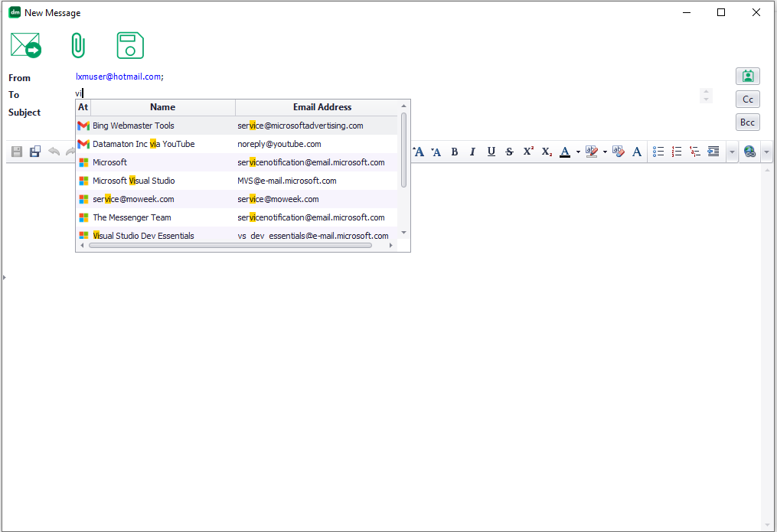Click the suggestion list vertical scrollbar thumb
This screenshot has width=777, height=532.
(404, 150)
